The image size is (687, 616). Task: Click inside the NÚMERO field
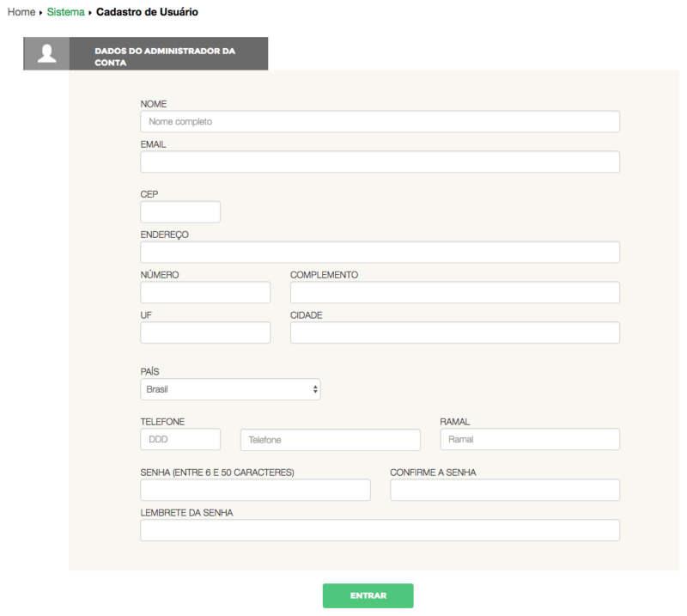coord(205,292)
